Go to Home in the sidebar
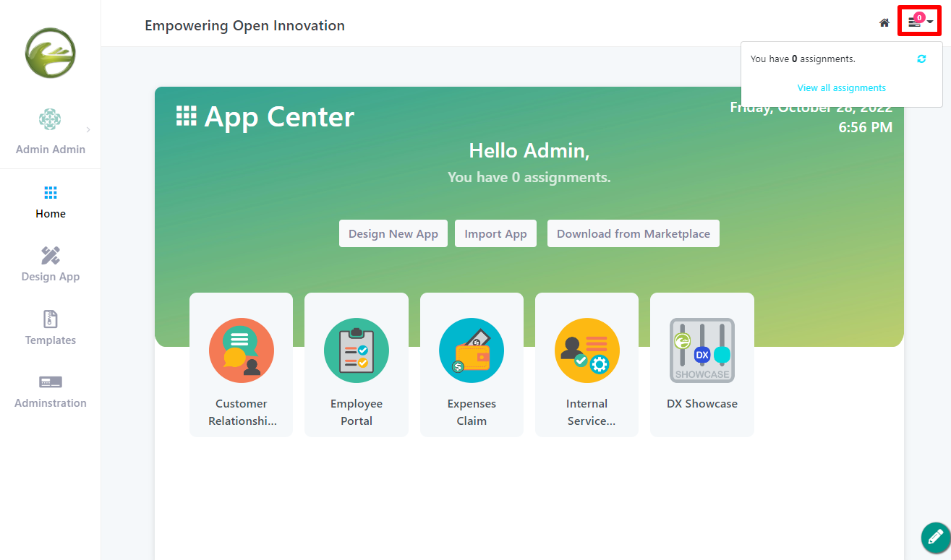This screenshot has width=951, height=560. tap(51, 202)
